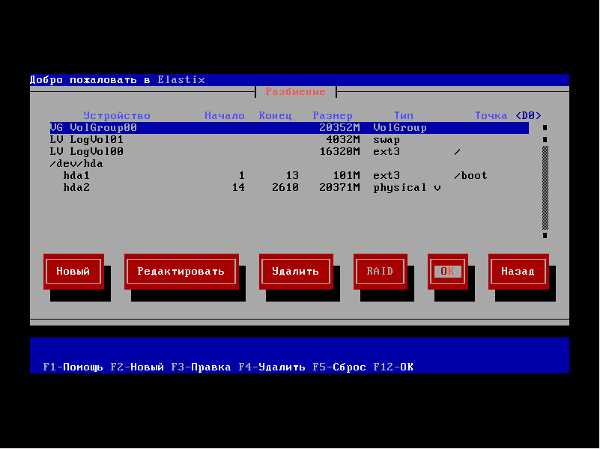Click the Устройство column header

click(116, 116)
